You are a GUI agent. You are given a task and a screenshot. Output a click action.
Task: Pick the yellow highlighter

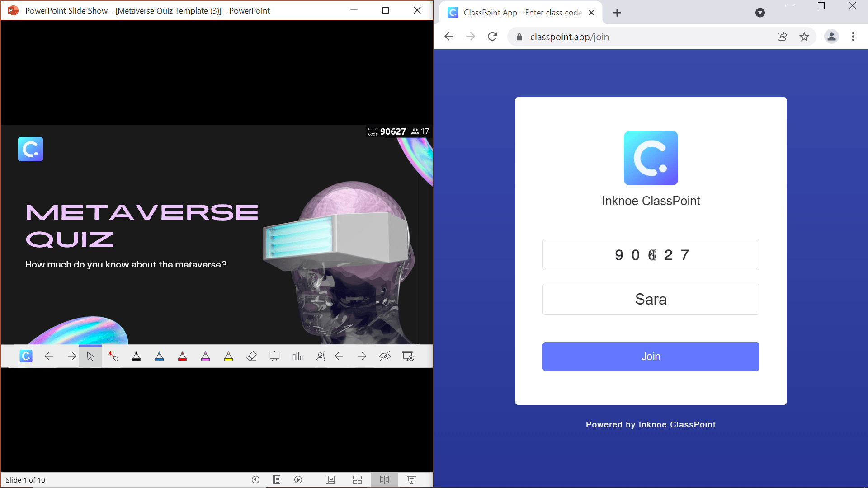229,357
